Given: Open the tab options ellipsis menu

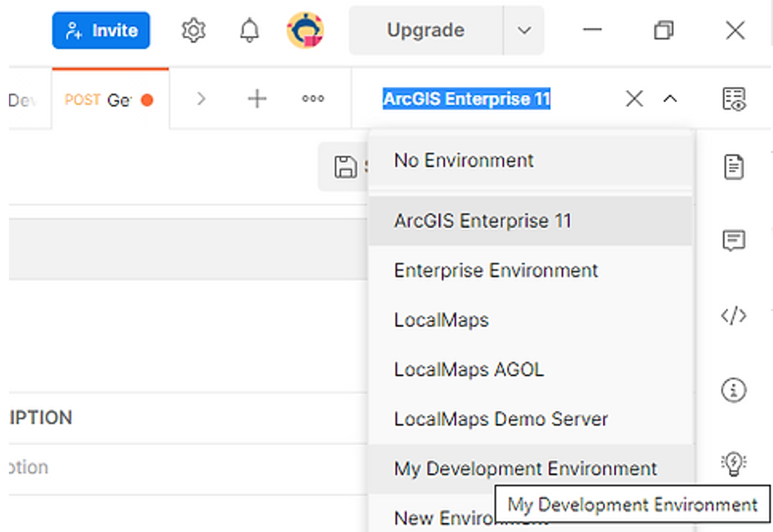Looking at the screenshot, I should pos(313,99).
